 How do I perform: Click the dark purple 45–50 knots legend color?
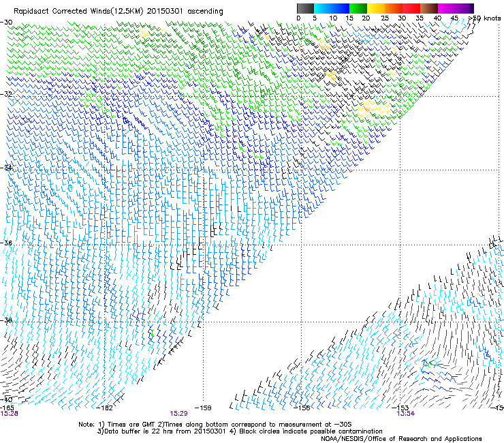coord(464,8)
